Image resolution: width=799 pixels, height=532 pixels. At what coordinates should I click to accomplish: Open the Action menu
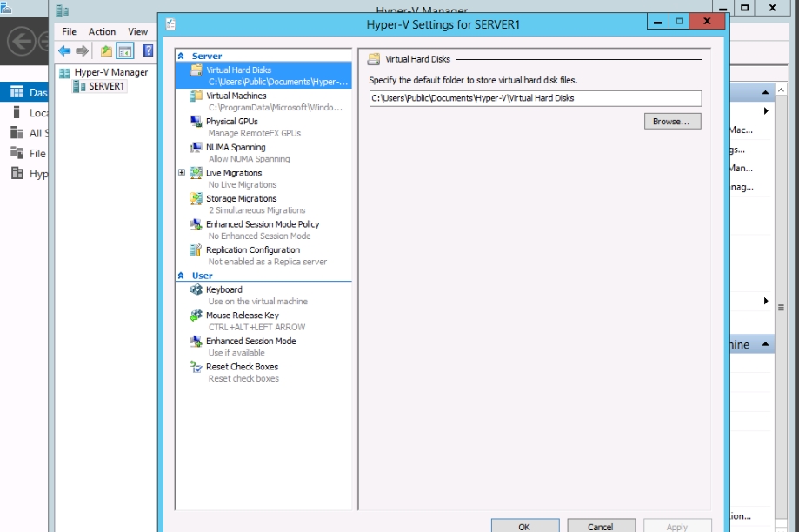click(x=102, y=31)
